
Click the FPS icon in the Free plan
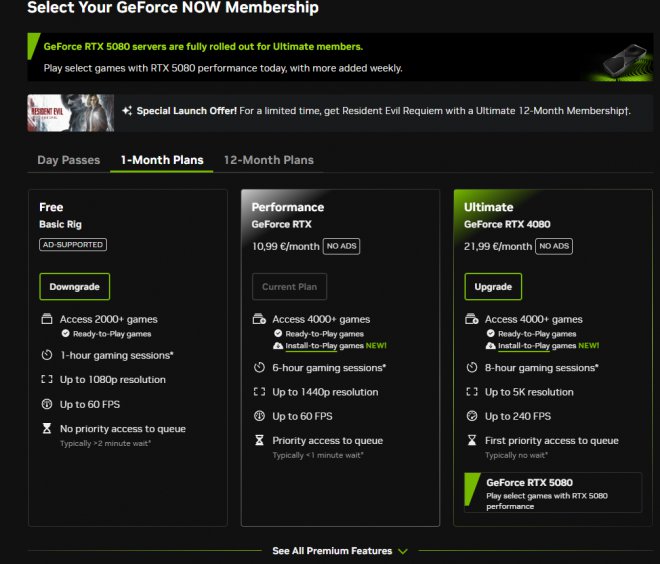click(x=46, y=404)
